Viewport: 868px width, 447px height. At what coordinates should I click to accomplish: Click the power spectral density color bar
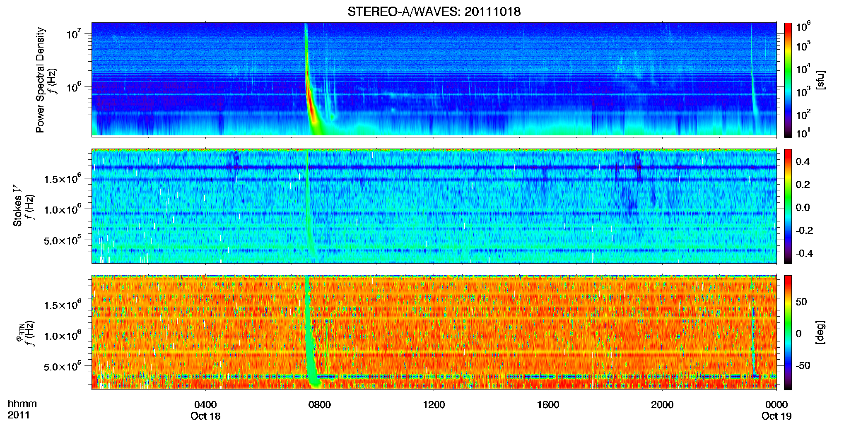point(788,80)
